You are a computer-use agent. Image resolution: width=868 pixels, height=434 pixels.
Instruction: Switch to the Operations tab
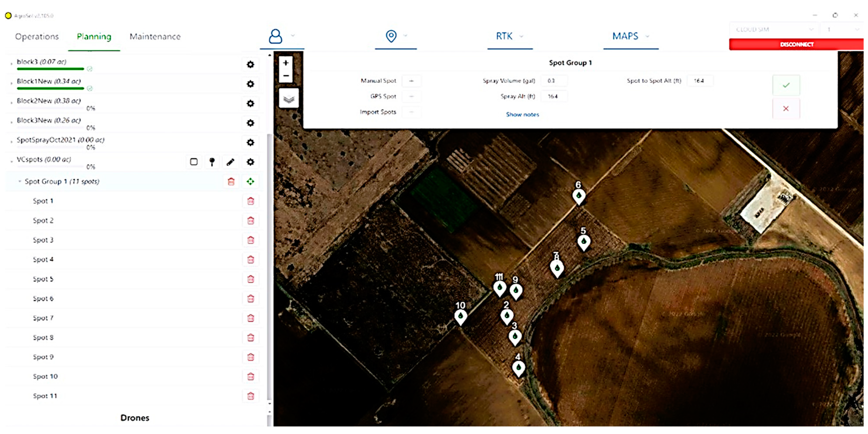point(37,36)
